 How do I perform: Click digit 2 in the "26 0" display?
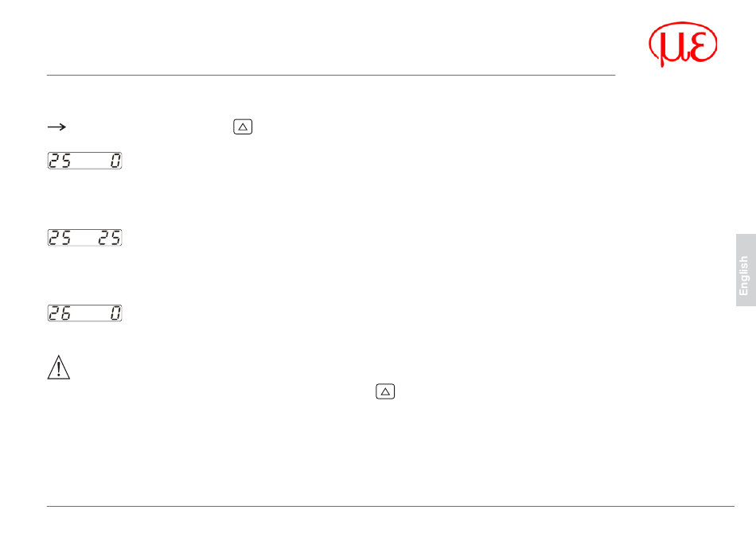pyautogui.click(x=55, y=313)
